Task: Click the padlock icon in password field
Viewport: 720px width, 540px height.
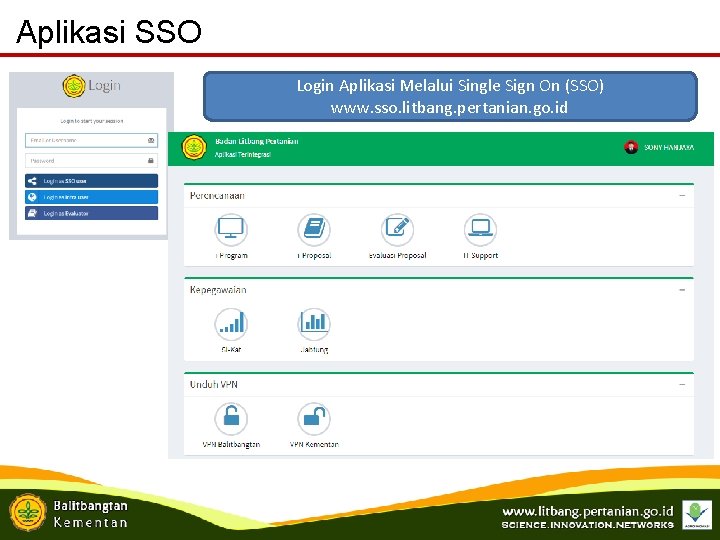Action: tap(151, 160)
